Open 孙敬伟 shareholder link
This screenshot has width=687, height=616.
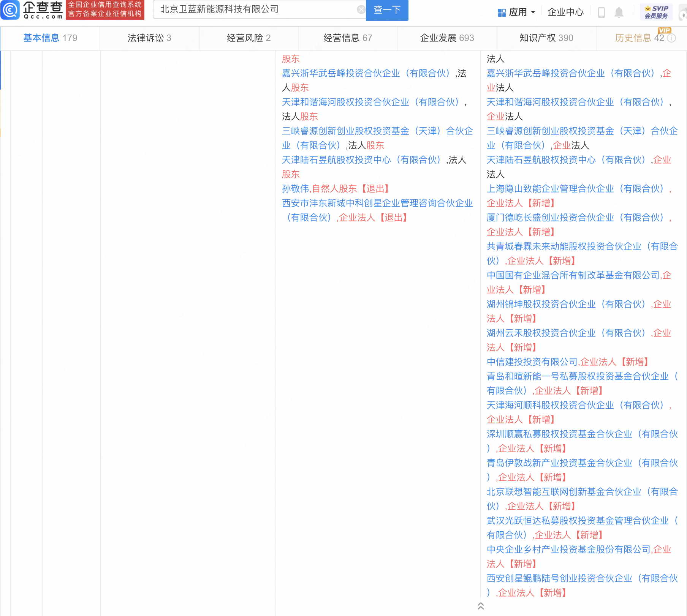(x=295, y=189)
